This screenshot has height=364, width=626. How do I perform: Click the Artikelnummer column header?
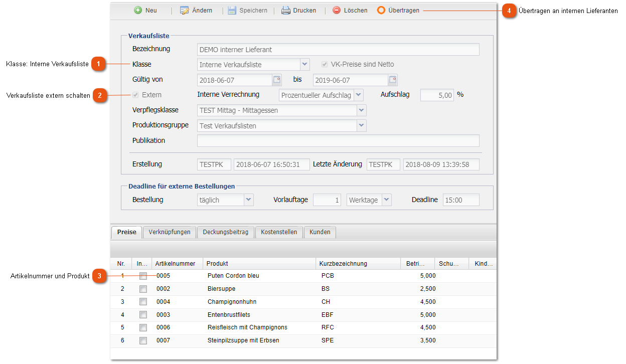(178, 264)
